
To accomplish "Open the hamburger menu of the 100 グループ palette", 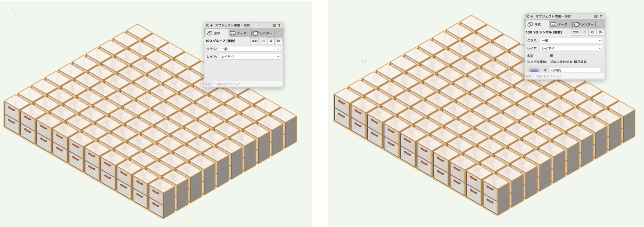I will (274, 25).
